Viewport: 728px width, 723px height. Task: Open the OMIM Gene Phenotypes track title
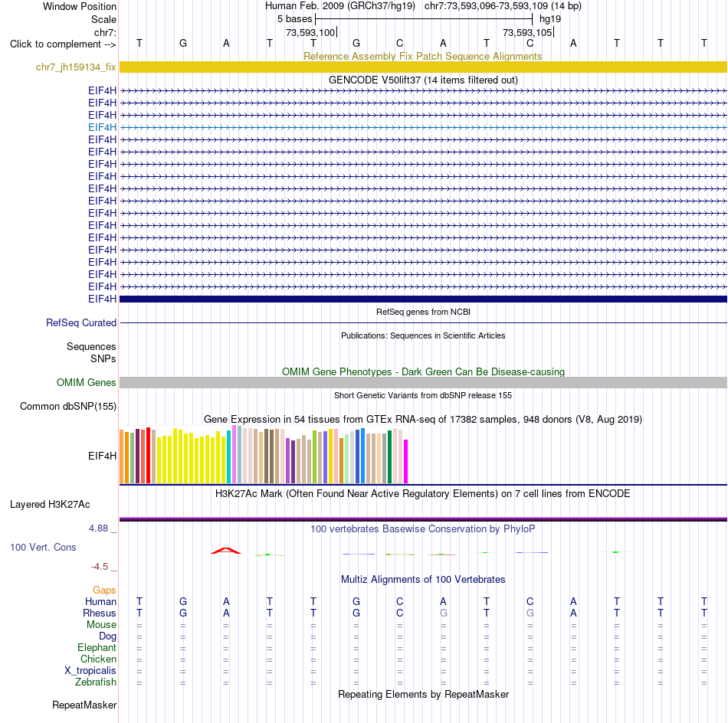coord(423,371)
